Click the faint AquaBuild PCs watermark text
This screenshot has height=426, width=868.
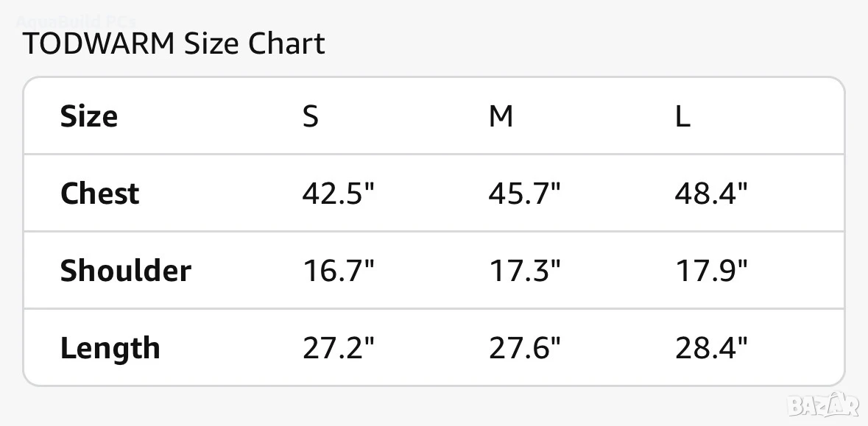[x=76, y=22]
